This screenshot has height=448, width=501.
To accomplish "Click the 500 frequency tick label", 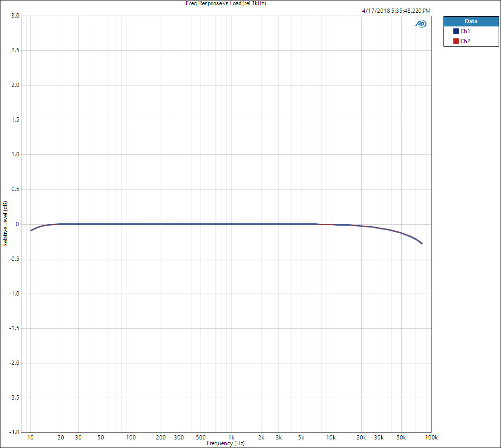I will 201,438.
